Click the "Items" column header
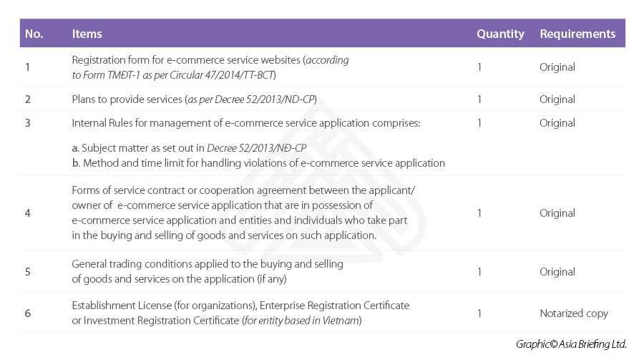Viewport: 644px width, 360px height. [x=87, y=34]
